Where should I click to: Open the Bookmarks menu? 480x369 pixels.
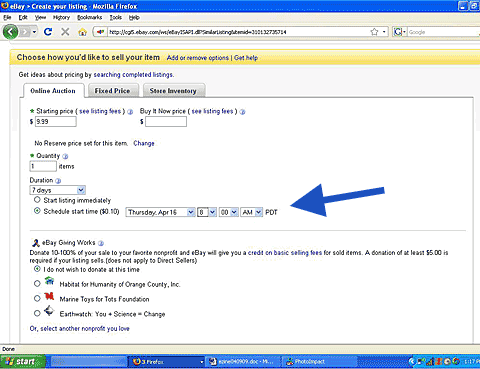click(x=90, y=17)
